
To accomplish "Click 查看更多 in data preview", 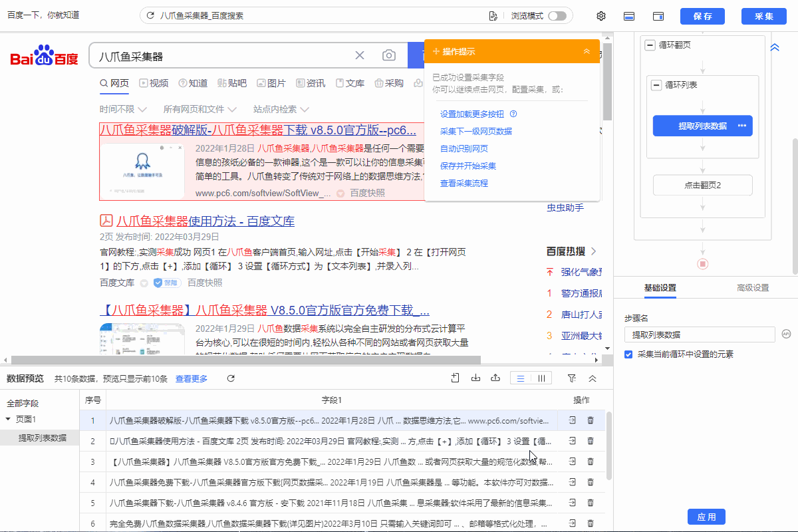I will (x=192, y=378).
